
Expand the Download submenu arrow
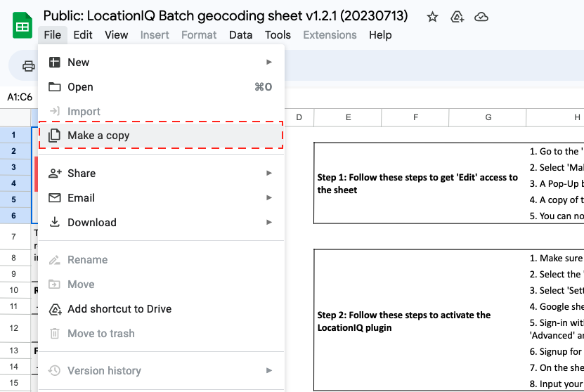(x=269, y=222)
